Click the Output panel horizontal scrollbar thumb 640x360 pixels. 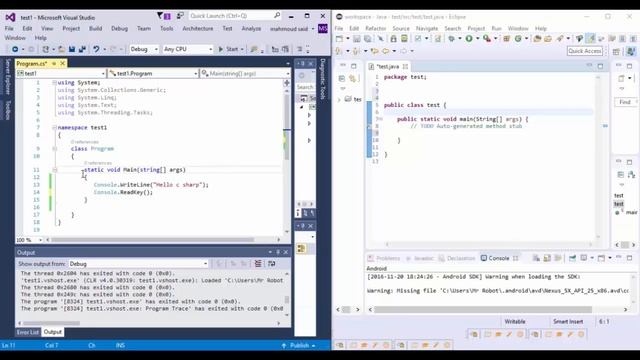point(51,323)
